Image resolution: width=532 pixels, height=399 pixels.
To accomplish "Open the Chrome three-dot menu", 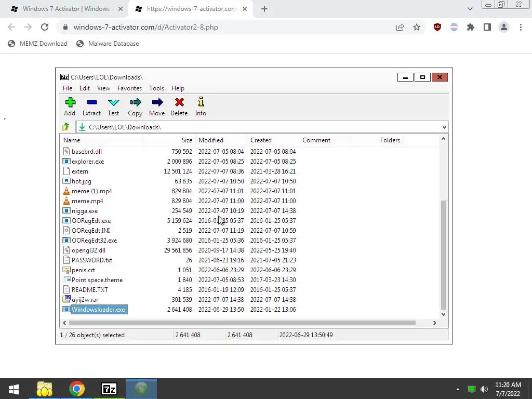I will (x=521, y=27).
